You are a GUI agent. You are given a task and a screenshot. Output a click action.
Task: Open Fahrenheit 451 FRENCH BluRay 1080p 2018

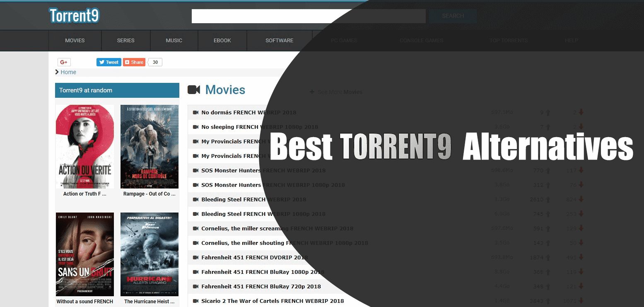[x=263, y=272]
